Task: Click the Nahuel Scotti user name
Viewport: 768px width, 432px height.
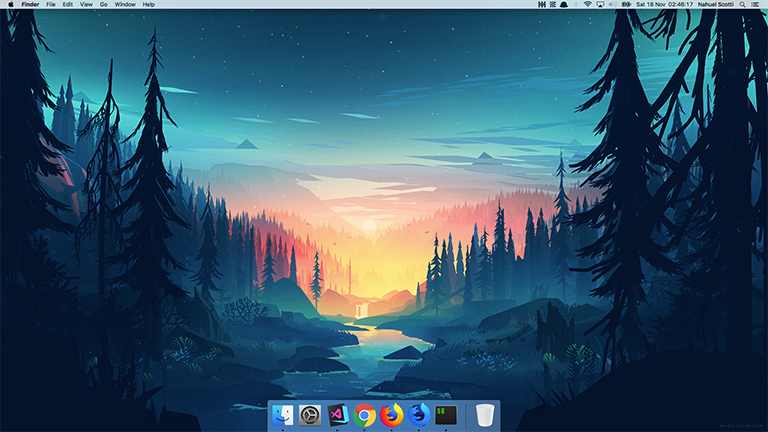Action: click(x=716, y=4)
